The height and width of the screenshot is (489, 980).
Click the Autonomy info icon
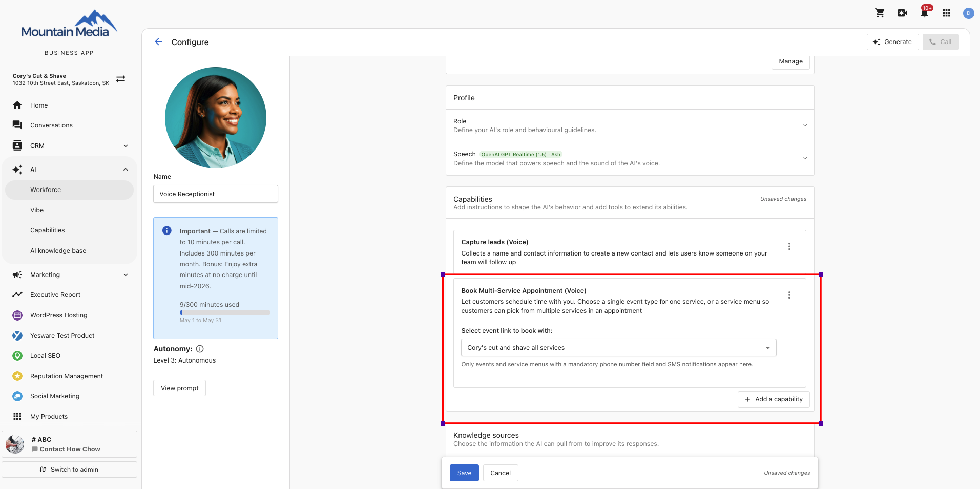pos(200,349)
